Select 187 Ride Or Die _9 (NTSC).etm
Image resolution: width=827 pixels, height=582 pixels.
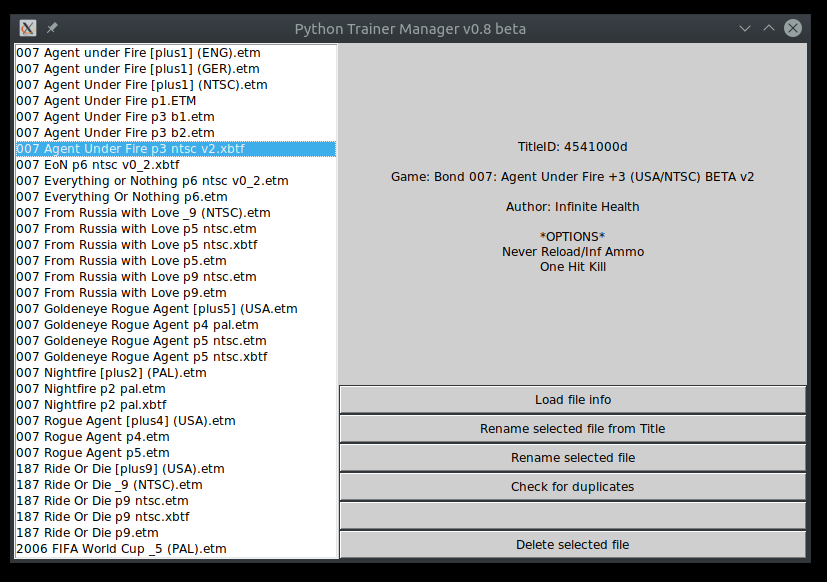(176, 485)
